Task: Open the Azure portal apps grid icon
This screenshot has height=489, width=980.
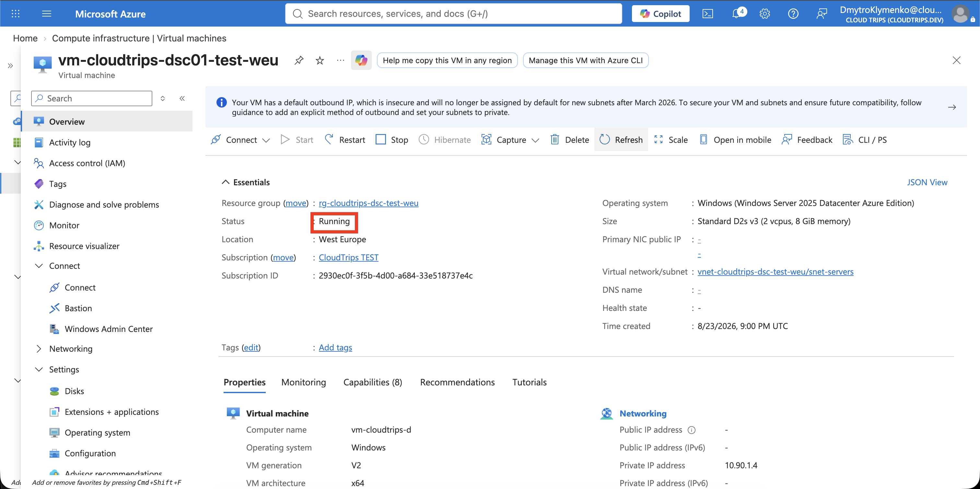Action: 16,14
